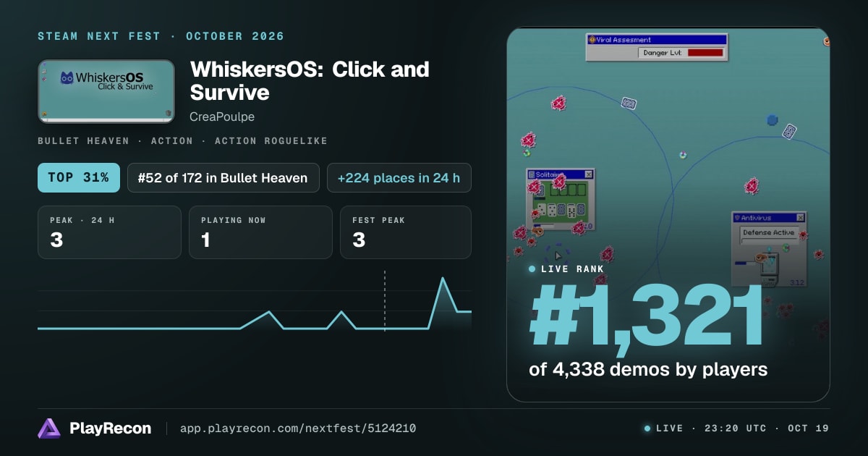Click the genre tags line Bullet Heaven Action

(182, 140)
